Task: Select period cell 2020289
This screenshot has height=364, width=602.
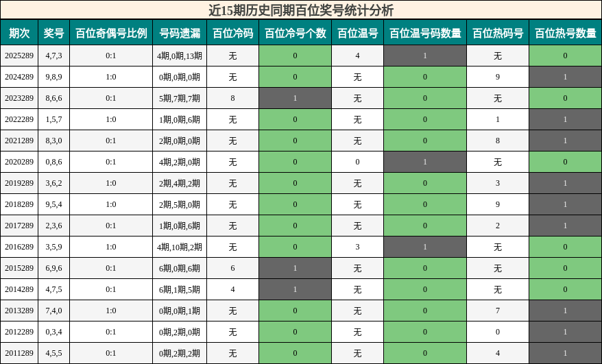Action: tap(19, 162)
